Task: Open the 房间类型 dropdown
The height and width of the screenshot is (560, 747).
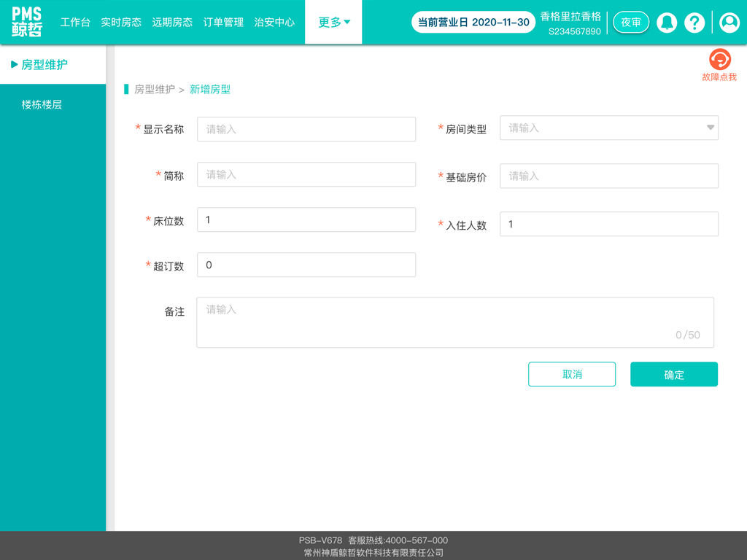Action: click(609, 128)
